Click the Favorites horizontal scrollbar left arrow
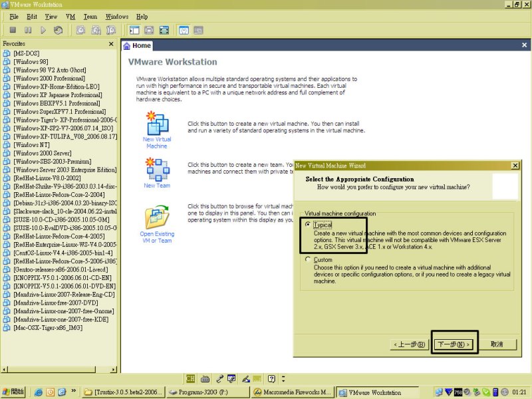 [x=5, y=369]
